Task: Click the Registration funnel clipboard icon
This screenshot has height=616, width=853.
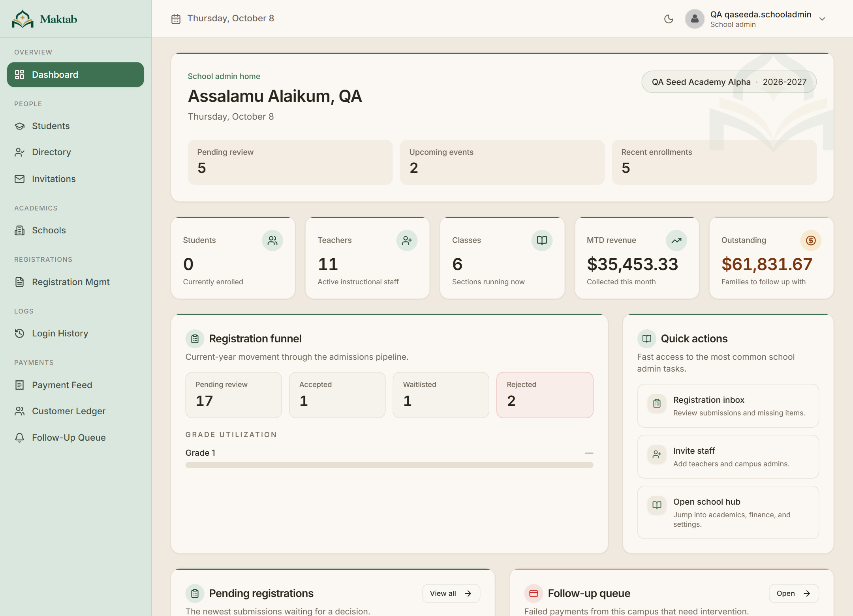Action: click(x=195, y=339)
